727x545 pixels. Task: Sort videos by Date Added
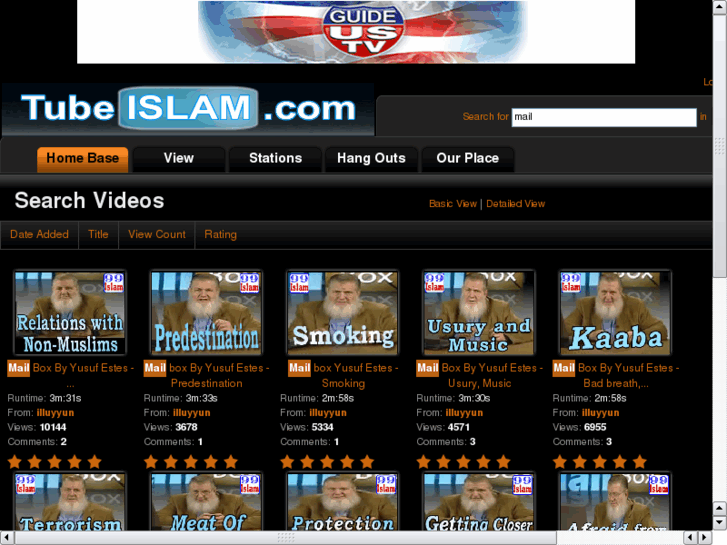pos(39,235)
